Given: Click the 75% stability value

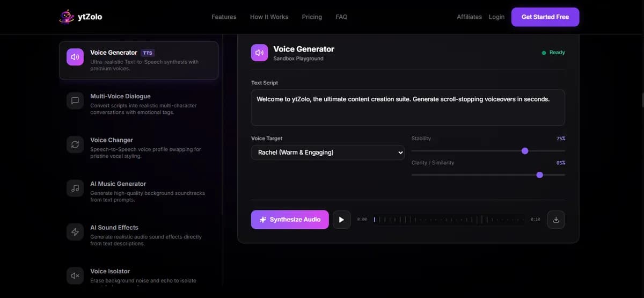Looking at the screenshot, I should coord(561,139).
